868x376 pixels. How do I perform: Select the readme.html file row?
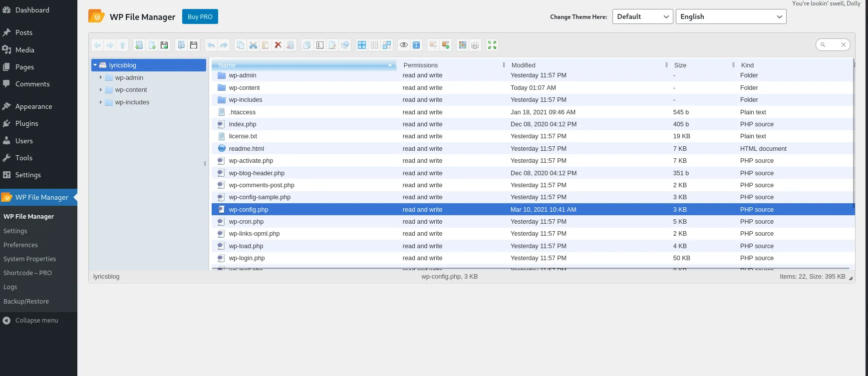[x=533, y=149]
